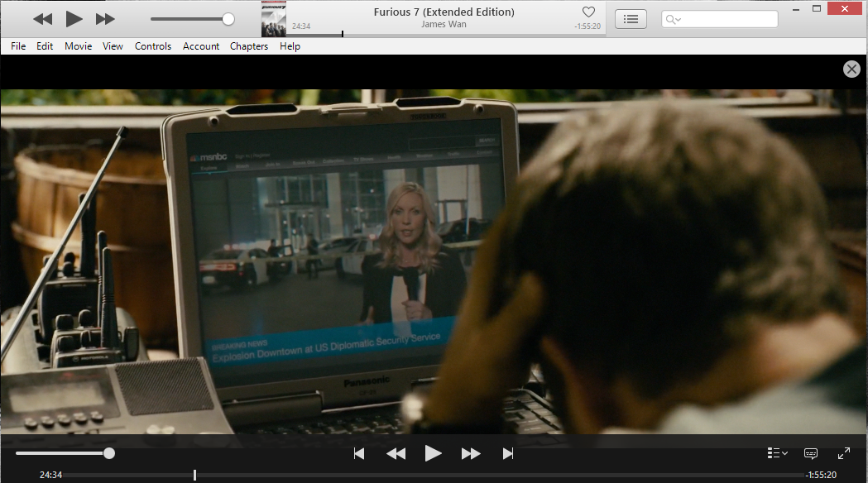Open the chapter list dropdown icon
The width and height of the screenshot is (868, 483).
777,453
